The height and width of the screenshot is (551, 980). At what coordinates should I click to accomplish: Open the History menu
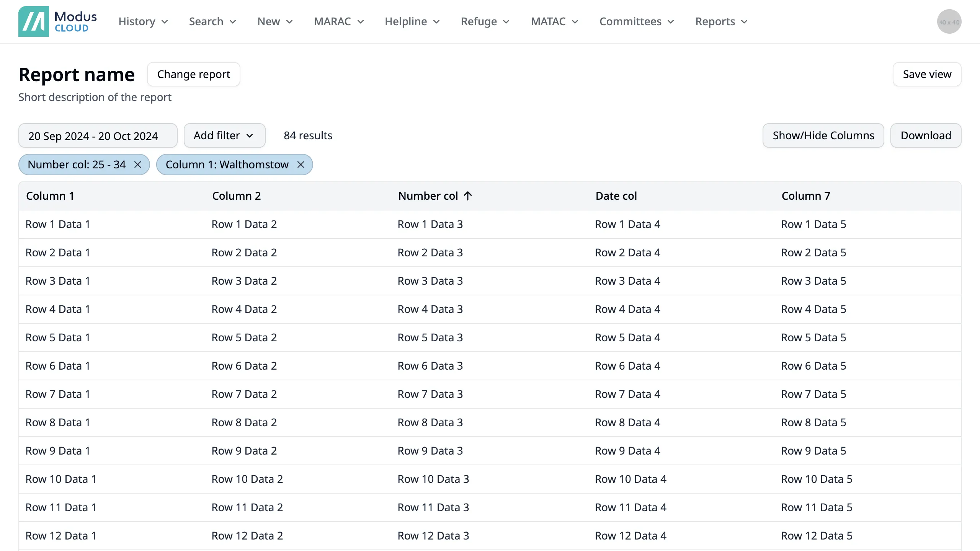[x=143, y=21]
